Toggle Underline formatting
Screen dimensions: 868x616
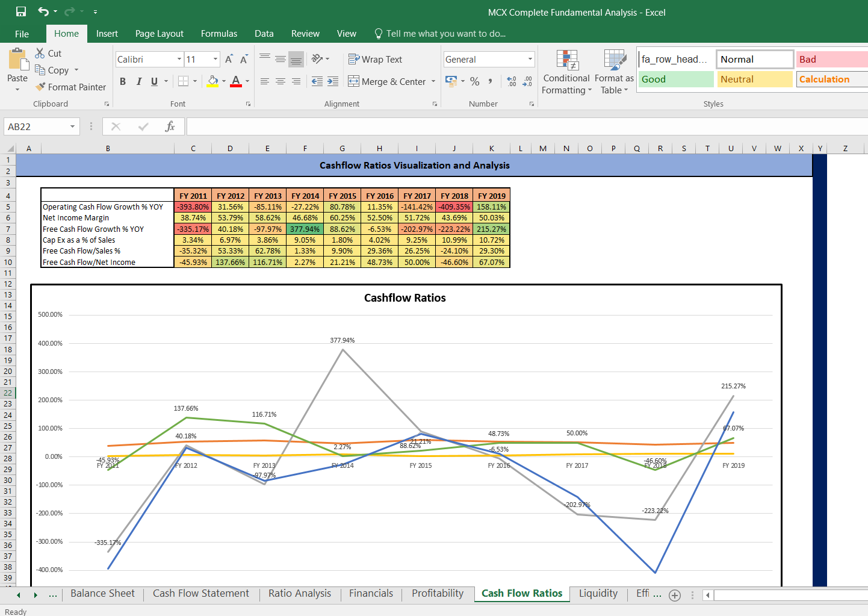coord(155,81)
